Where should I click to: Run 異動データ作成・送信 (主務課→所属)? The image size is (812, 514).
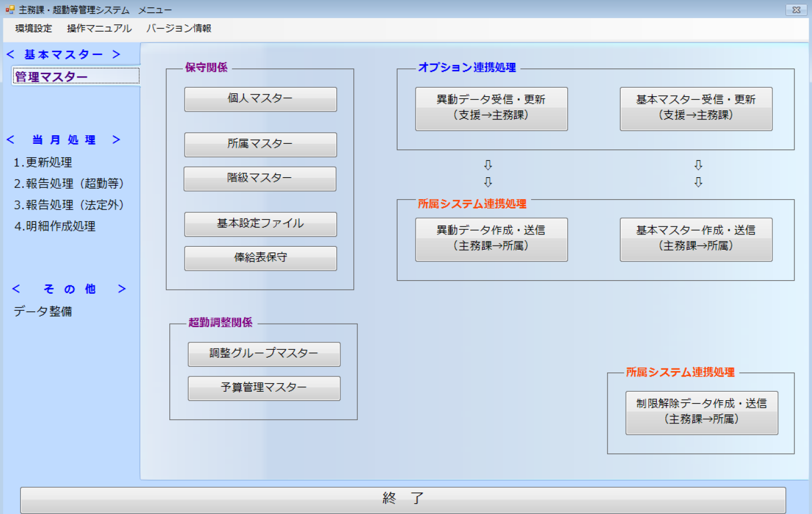[x=490, y=239]
